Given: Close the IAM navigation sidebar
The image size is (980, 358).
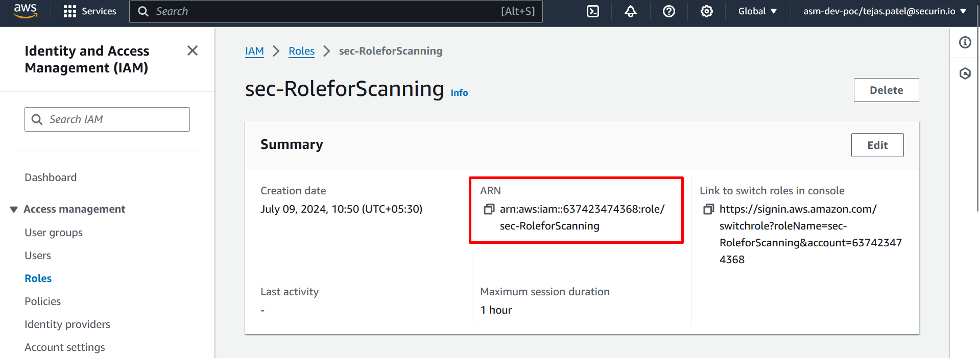Looking at the screenshot, I should [193, 50].
